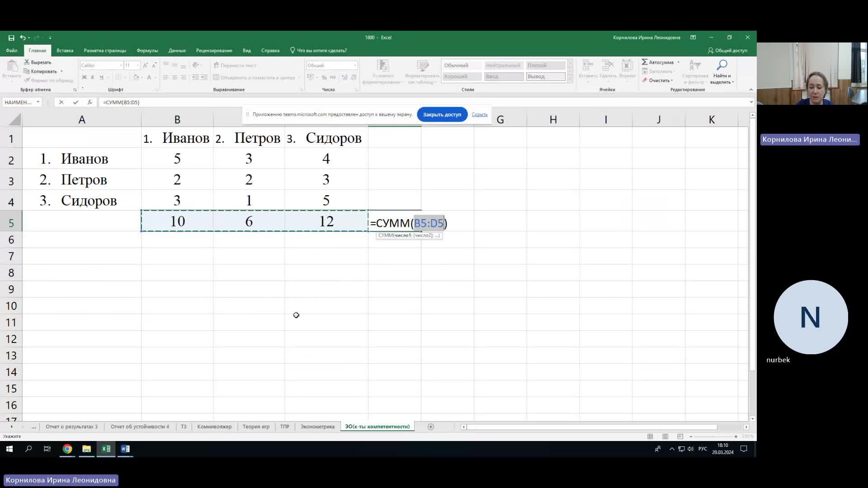Open the Эконометрика sheet tab
This screenshot has height=488, width=868.
317,427
